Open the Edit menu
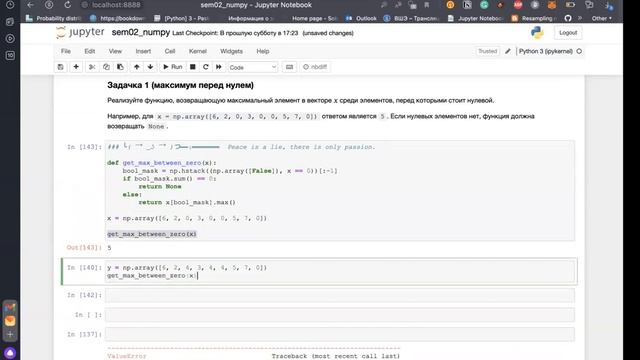Image resolution: width=640 pixels, height=360 pixels. click(x=90, y=51)
